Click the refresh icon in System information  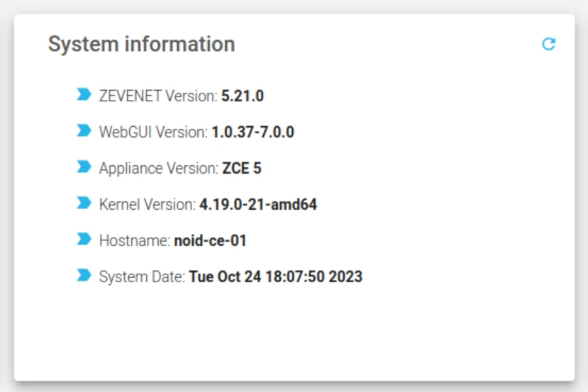[548, 44]
